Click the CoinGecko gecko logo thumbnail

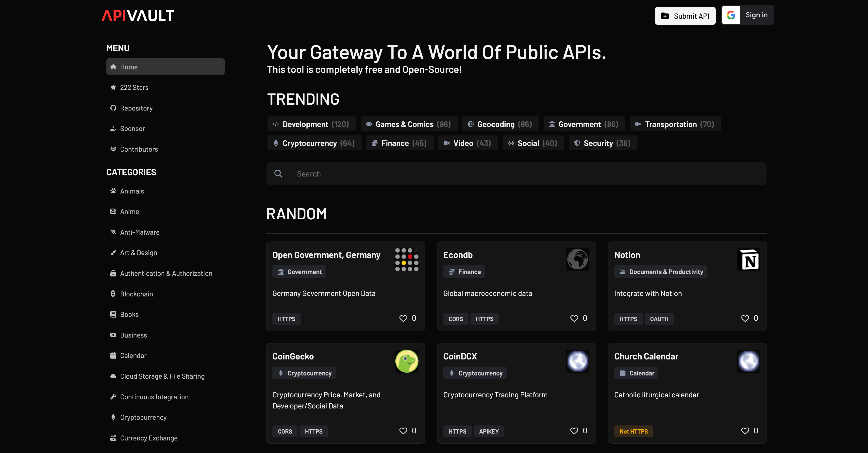[407, 361]
